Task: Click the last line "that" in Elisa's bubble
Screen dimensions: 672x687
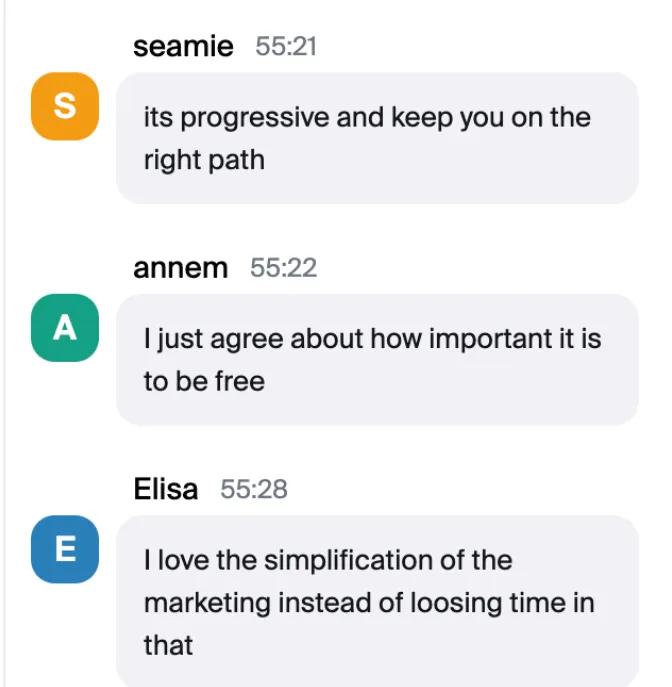Action: tap(168, 645)
